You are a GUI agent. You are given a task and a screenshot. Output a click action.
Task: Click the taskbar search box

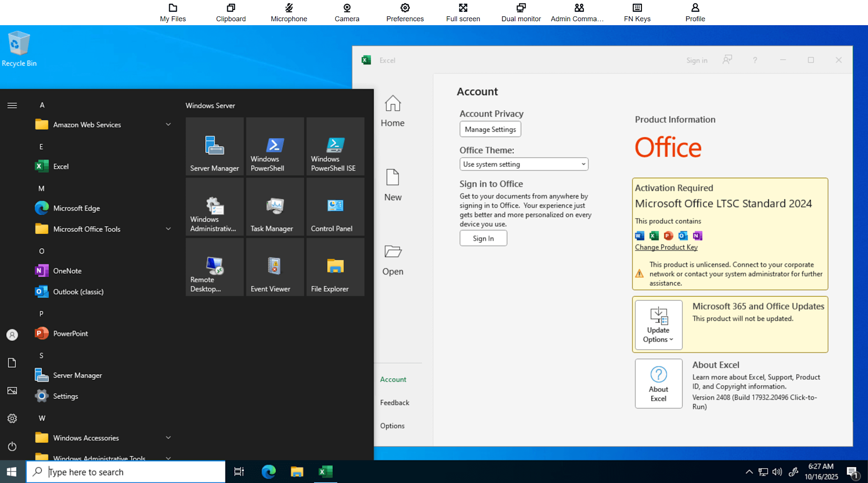tap(126, 472)
